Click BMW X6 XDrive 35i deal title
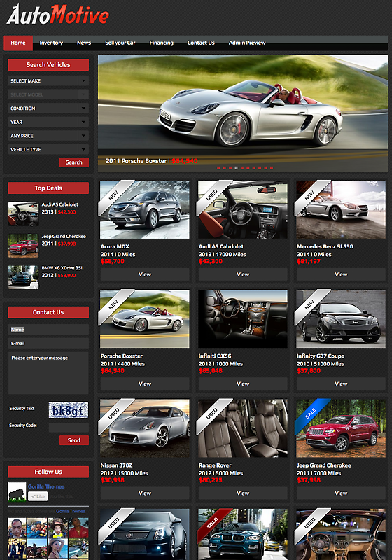Image resolution: width=392 pixels, height=560 pixels. [62, 268]
